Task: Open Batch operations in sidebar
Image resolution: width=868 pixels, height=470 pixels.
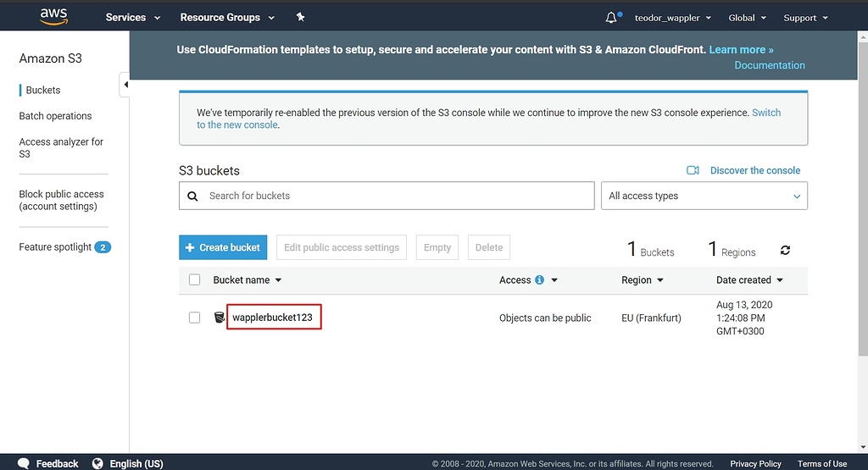Action: [x=55, y=116]
